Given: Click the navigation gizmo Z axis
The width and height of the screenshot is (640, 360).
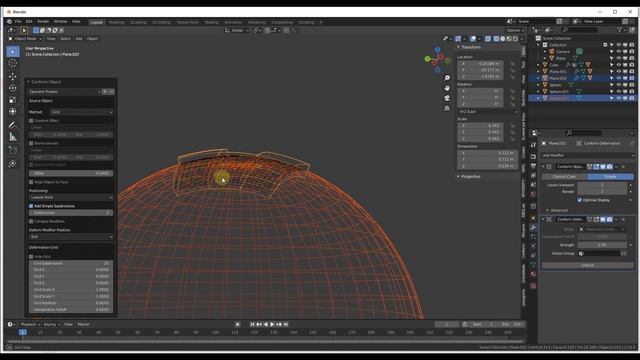Looking at the screenshot, I should [x=438, y=50].
